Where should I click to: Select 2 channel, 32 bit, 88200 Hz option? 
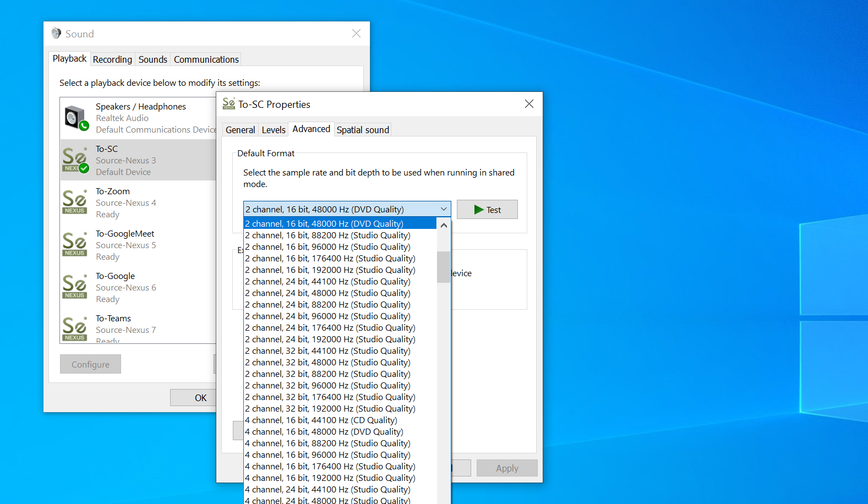[x=340, y=374]
